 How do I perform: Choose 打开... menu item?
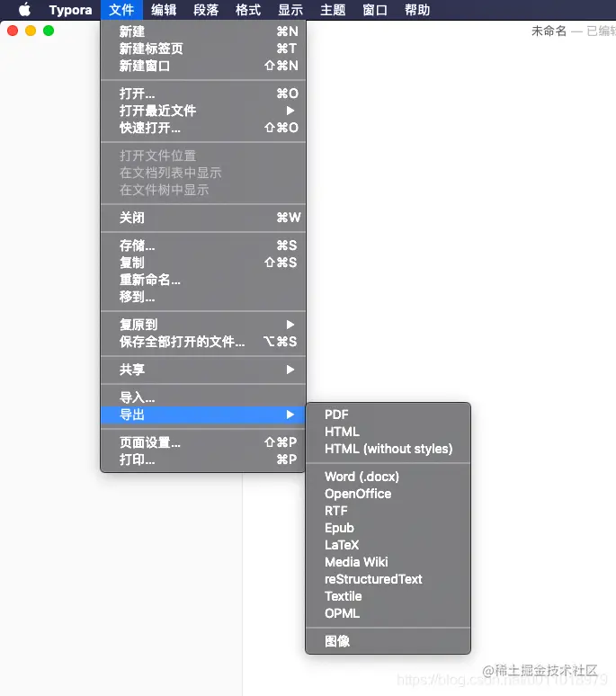click(203, 94)
